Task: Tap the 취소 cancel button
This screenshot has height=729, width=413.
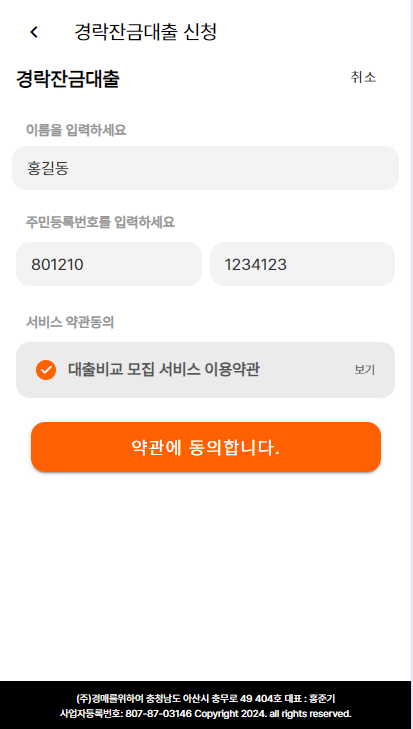Action: point(363,77)
